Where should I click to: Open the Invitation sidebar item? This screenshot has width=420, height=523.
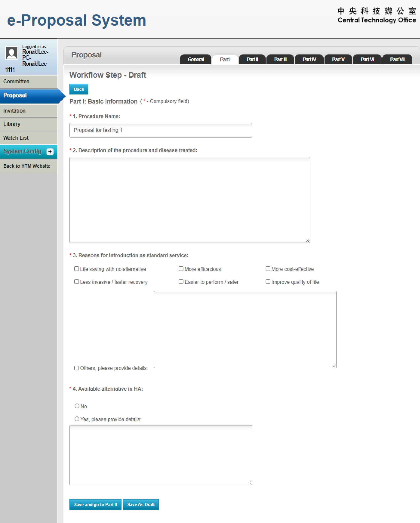(x=29, y=111)
